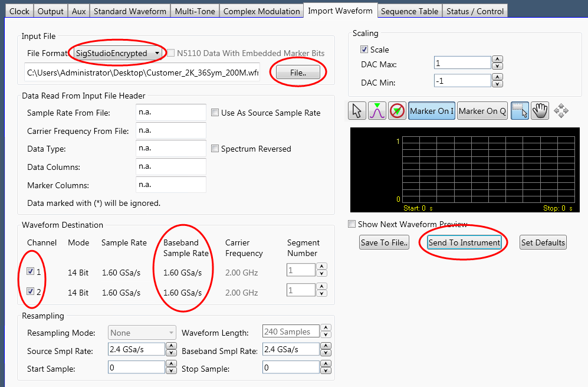The image size is (588, 387).
Task: Click the Send To Instrument button
Action: tap(464, 242)
